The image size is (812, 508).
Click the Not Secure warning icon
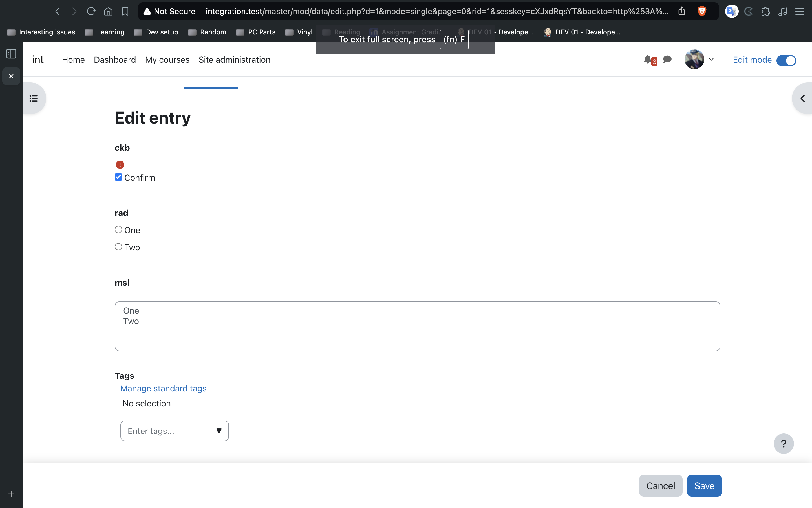[147, 11]
